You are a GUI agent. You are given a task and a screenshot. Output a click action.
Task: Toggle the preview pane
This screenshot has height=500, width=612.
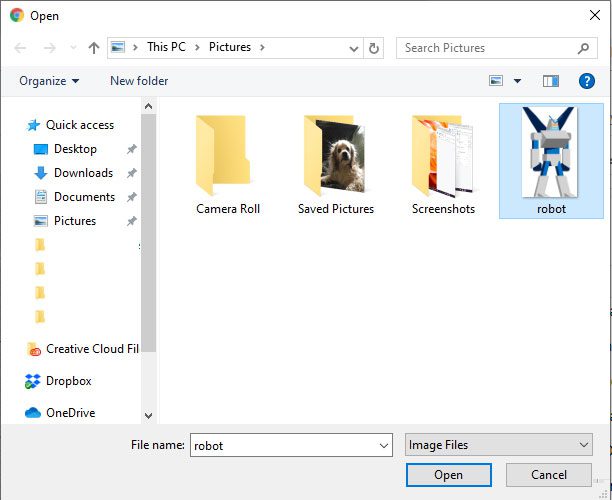coord(551,81)
